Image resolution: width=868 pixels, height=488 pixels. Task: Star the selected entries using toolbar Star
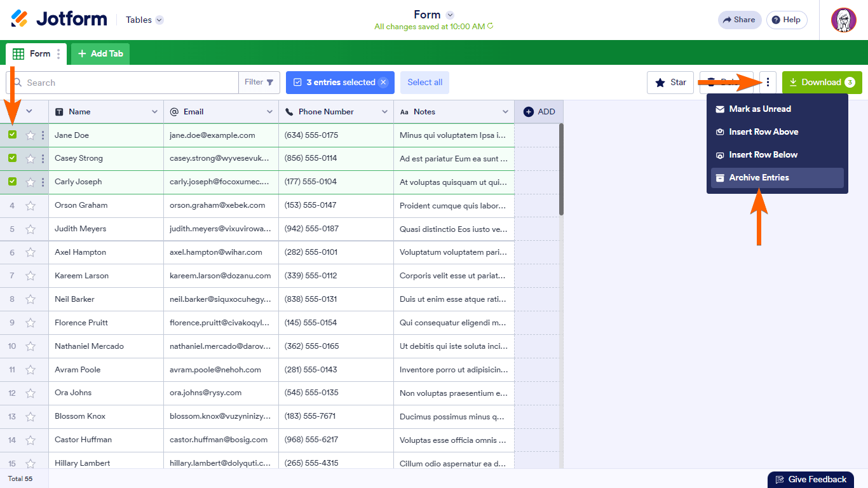point(670,82)
